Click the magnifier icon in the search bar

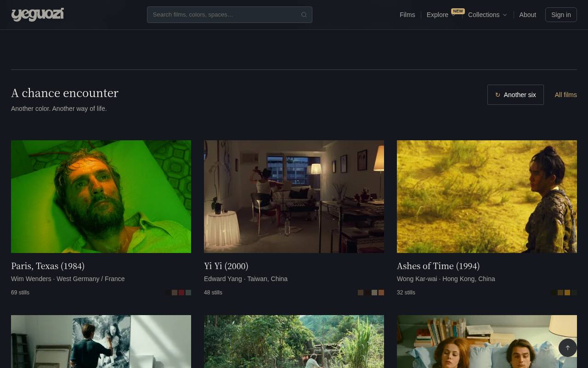coord(304,15)
